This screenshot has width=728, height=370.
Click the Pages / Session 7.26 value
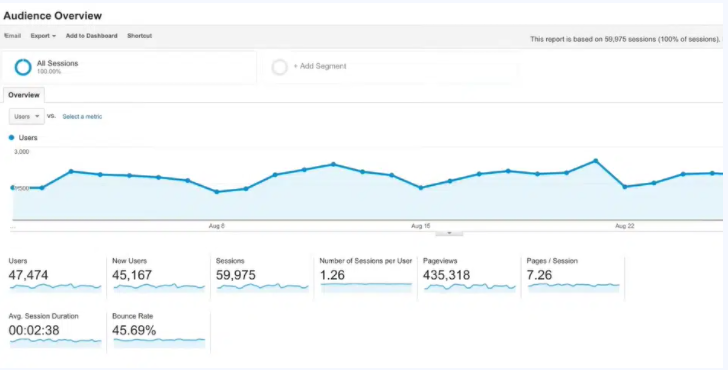(540, 275)
